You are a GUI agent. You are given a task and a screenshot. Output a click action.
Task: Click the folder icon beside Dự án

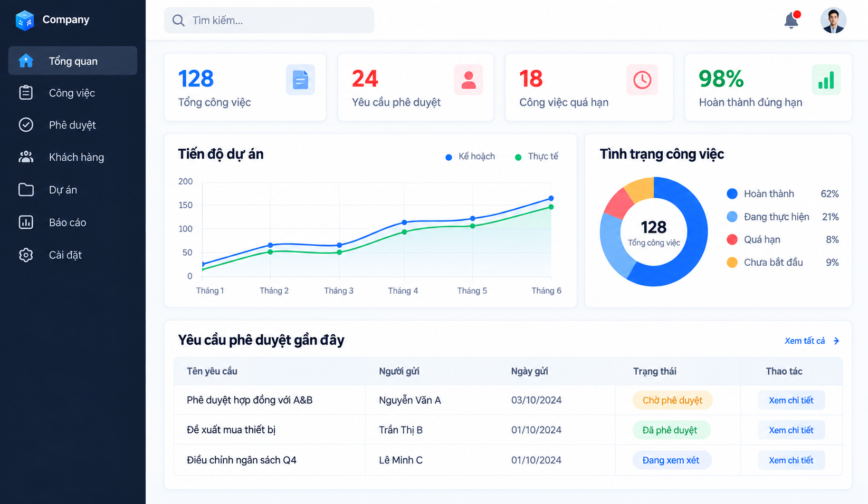[x=26, y=190]
